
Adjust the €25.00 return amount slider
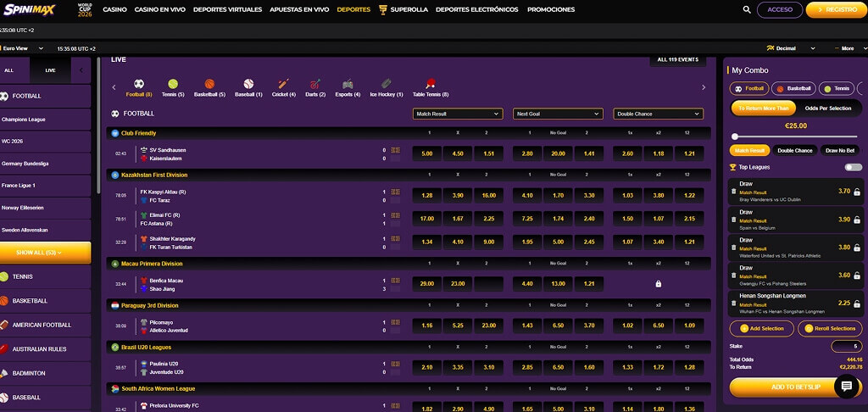coord(735,136)
